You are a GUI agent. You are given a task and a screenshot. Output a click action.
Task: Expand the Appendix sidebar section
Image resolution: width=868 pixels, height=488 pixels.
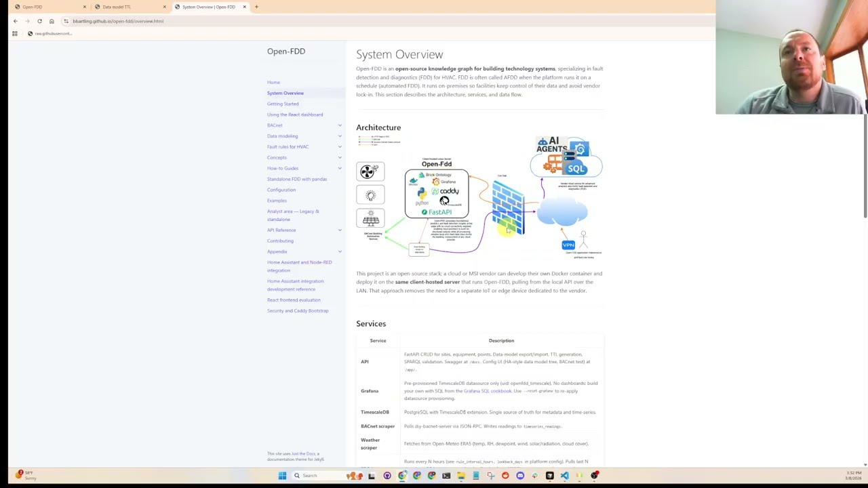pyautogui.click(x=340, y=251)
